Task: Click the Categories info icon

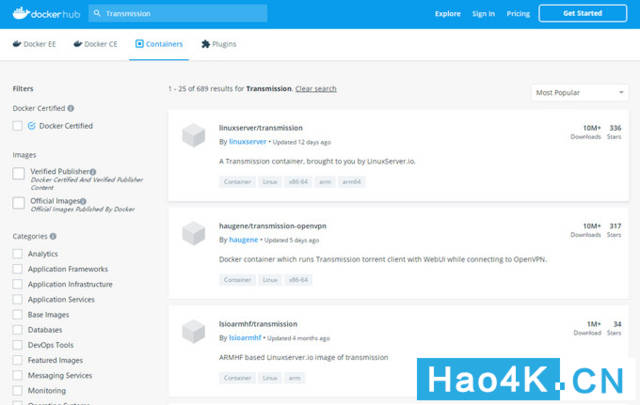Action: coord(53,236)
